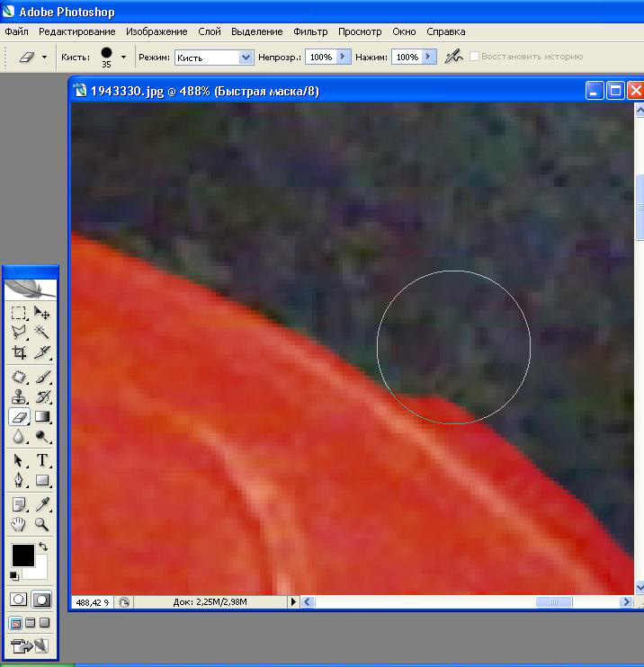Click horizontal scrollbar right arrow
This screenshot has height=667, width=644.
click(x=626, y=602)
